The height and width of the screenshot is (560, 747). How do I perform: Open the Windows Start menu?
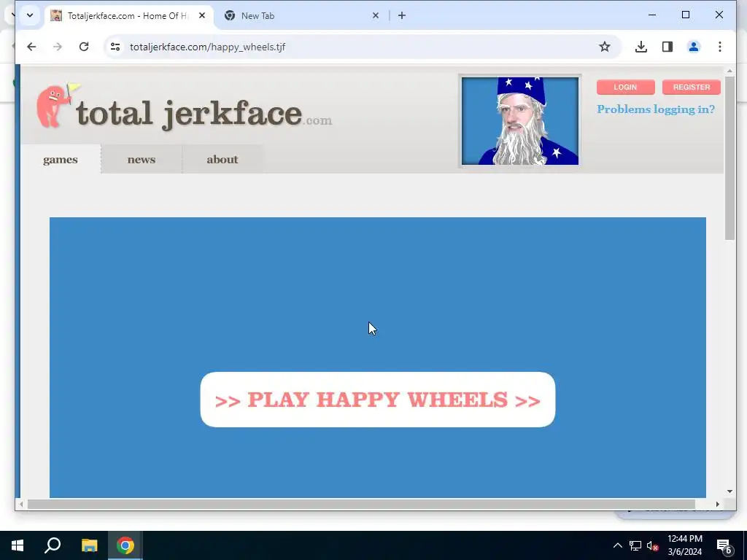(x=18, y=545)
